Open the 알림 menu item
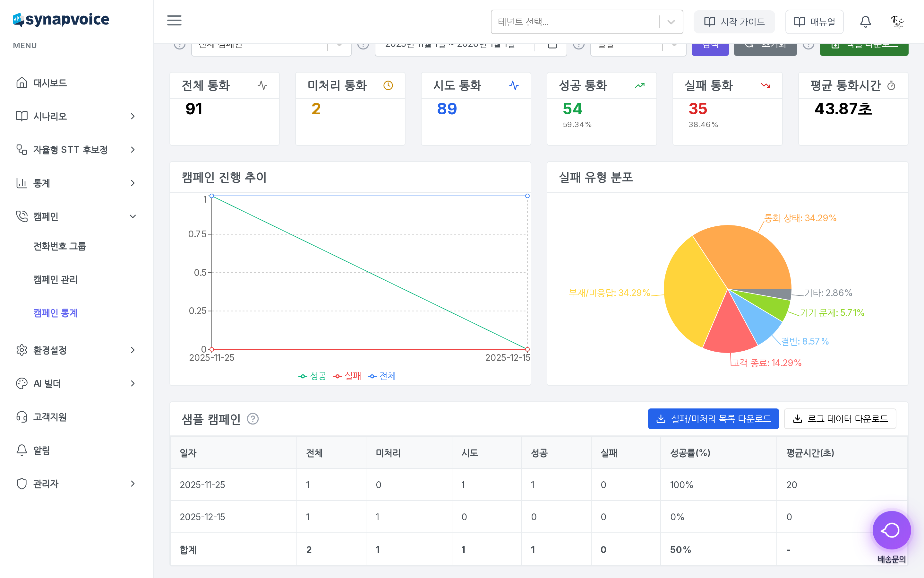This screenshot has width=924, height=578. [76, 450]
